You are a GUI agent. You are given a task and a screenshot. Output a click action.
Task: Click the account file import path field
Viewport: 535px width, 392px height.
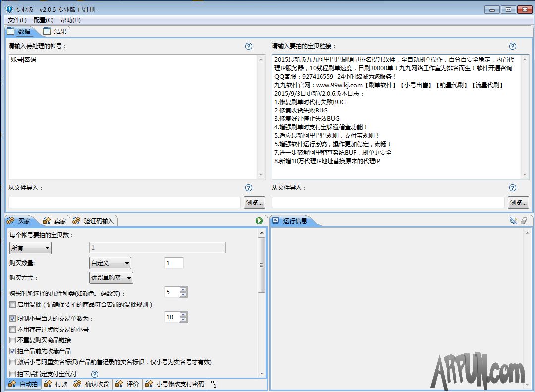pyautogui.click(x=124, y=203)
